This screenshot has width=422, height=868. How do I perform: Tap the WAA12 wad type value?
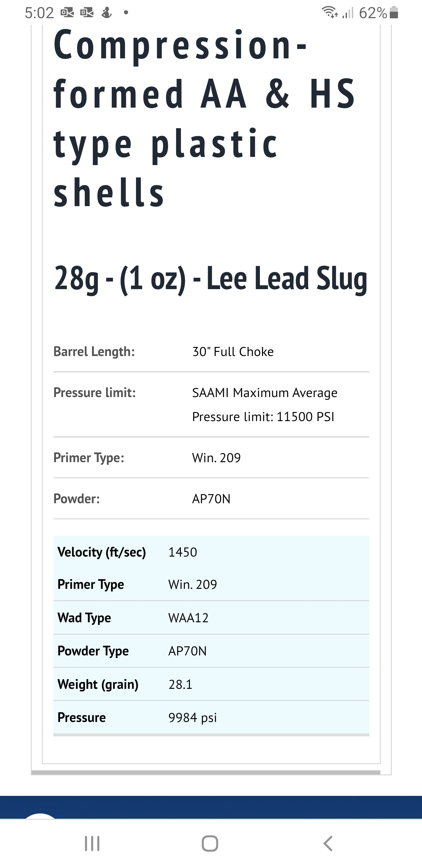(x=188, y=618)
